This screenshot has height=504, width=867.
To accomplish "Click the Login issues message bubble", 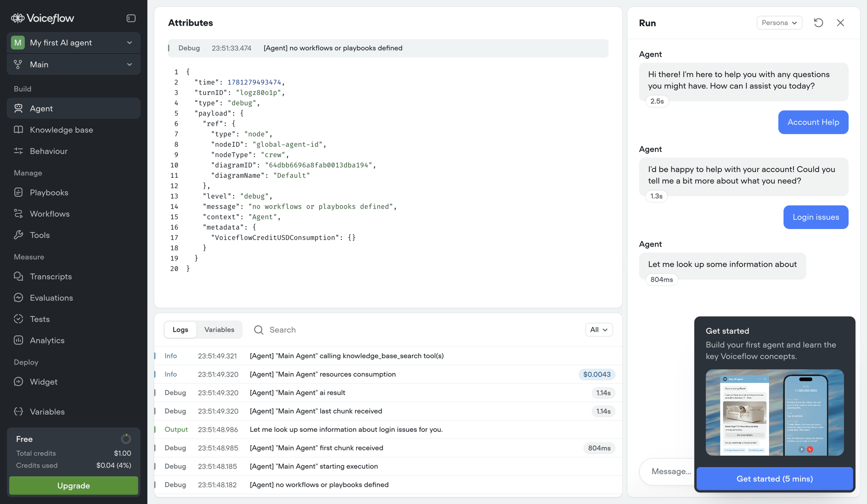I will (816, 217).
